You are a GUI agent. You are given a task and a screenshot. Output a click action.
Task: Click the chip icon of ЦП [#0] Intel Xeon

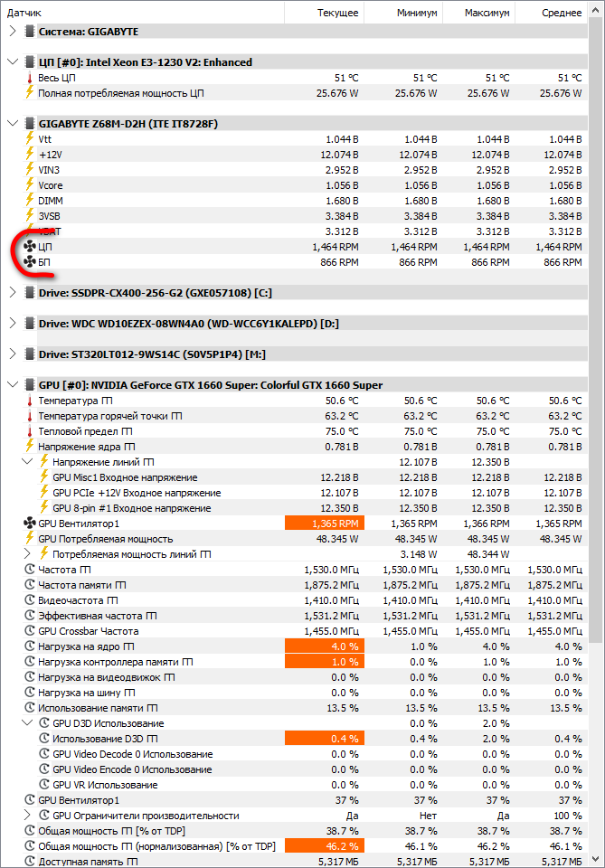pyautogui.click(x=30, y=62)
